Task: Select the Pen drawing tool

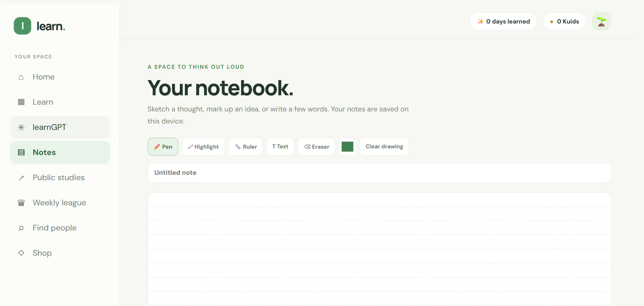Action: coord(163,147)
